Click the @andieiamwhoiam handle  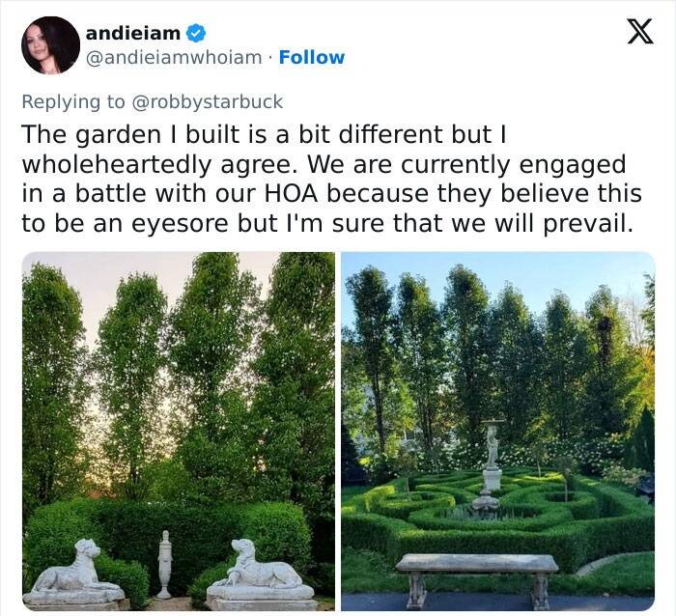tap(174, 58)
